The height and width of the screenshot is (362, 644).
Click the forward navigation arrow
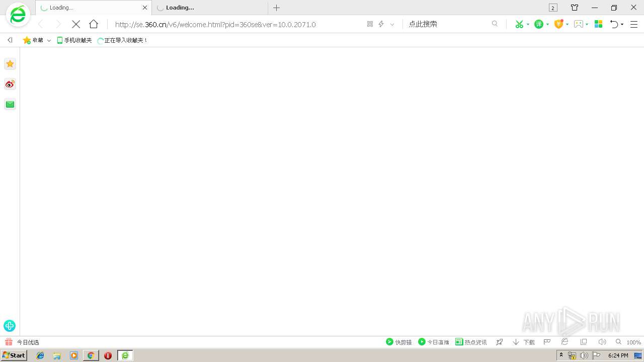point(58,24)
